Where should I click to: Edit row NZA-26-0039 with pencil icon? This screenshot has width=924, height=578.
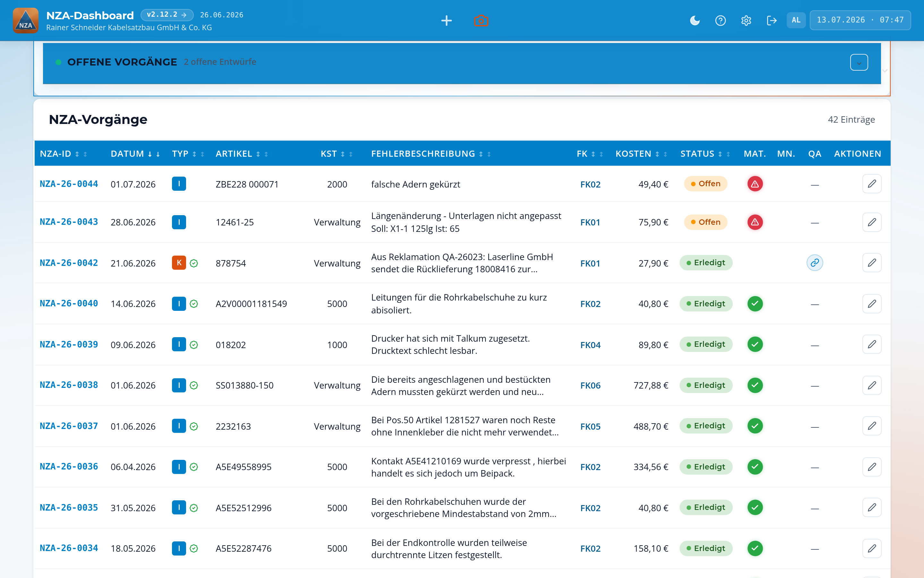872,344
